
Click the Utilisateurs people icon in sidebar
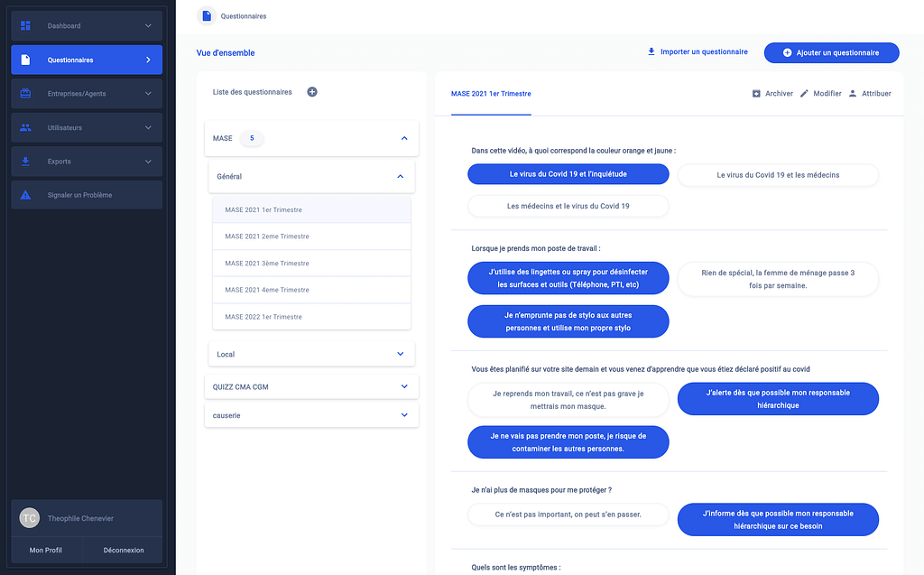tap(25, 128)
